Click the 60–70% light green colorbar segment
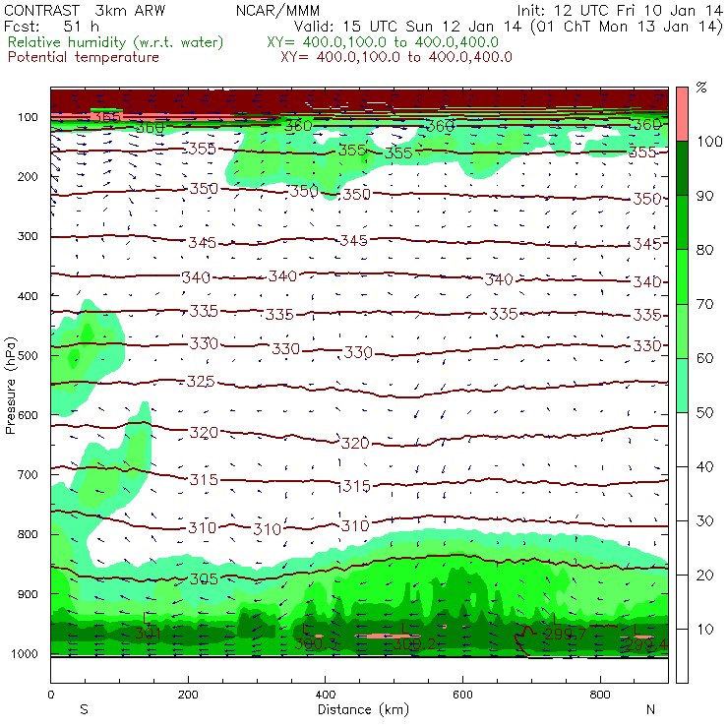 pyautogui.click(x=682, y=331)
